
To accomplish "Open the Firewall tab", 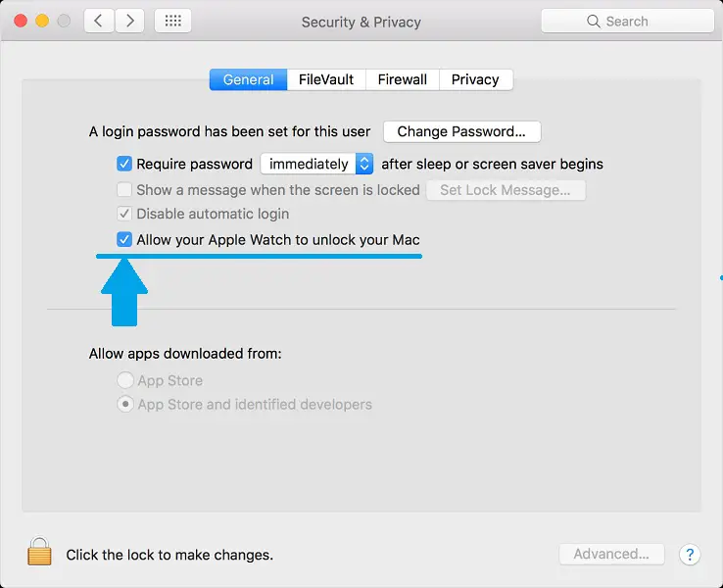I will [x=402, y=79].
